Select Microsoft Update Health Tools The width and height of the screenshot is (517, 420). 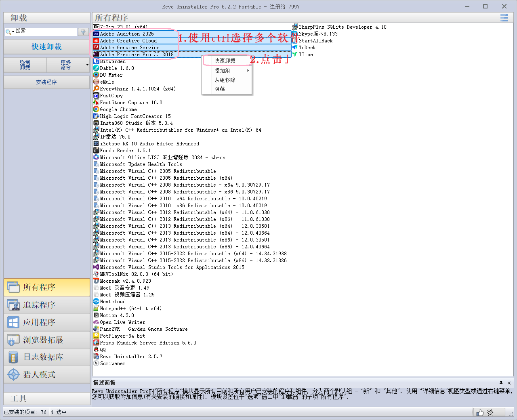click(138, 164)
